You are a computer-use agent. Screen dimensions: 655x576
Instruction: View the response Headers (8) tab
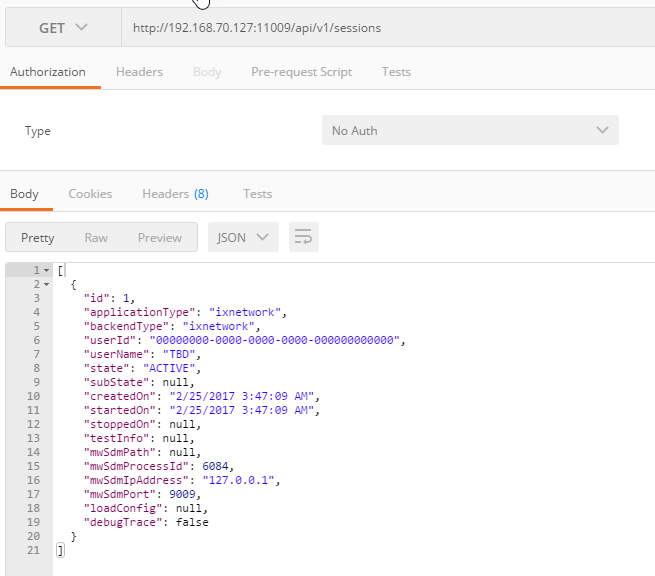click(x=175, y=194)
